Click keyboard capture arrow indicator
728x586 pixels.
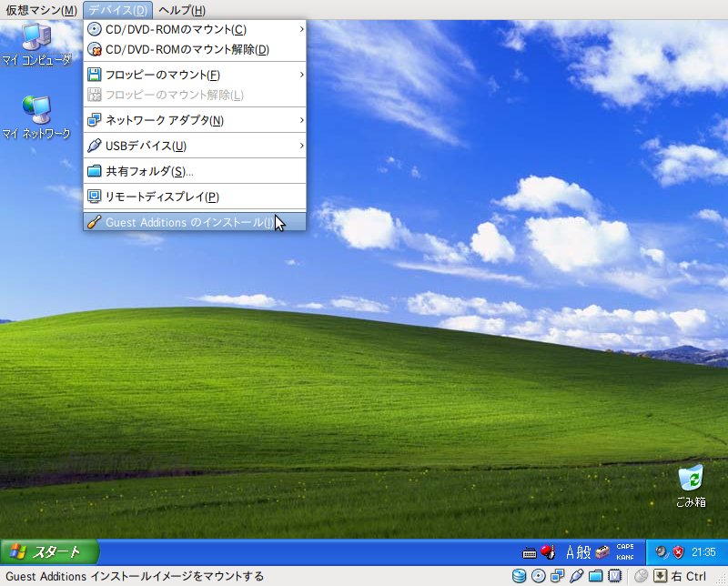point(660,576)
